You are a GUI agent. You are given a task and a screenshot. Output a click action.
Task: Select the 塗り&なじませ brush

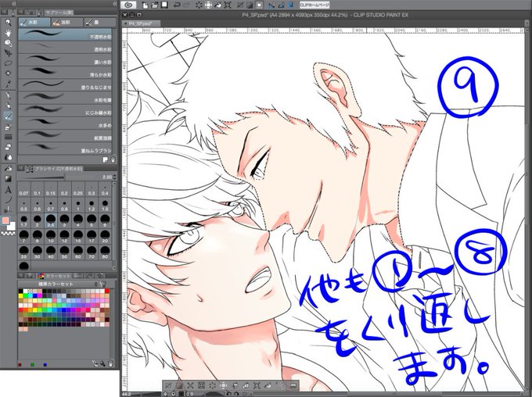65,85
